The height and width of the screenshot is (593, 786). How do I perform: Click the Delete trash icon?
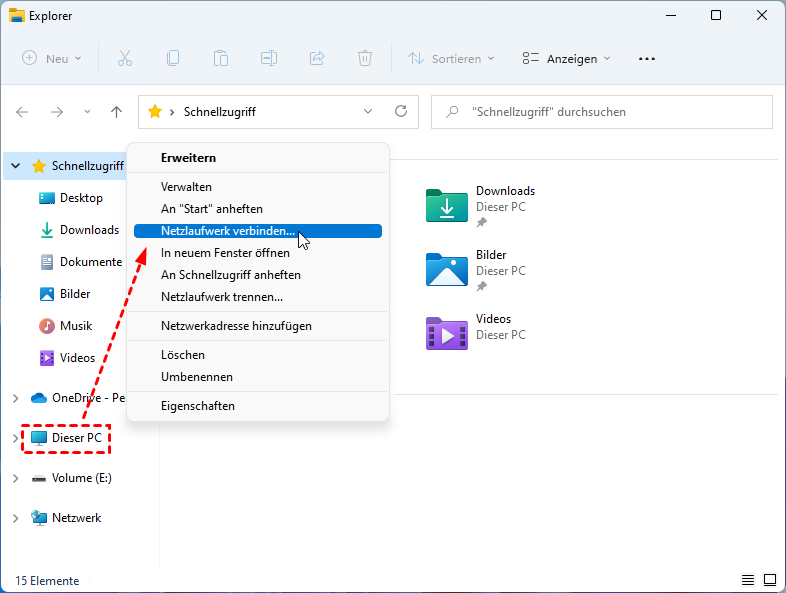(366, 59)
